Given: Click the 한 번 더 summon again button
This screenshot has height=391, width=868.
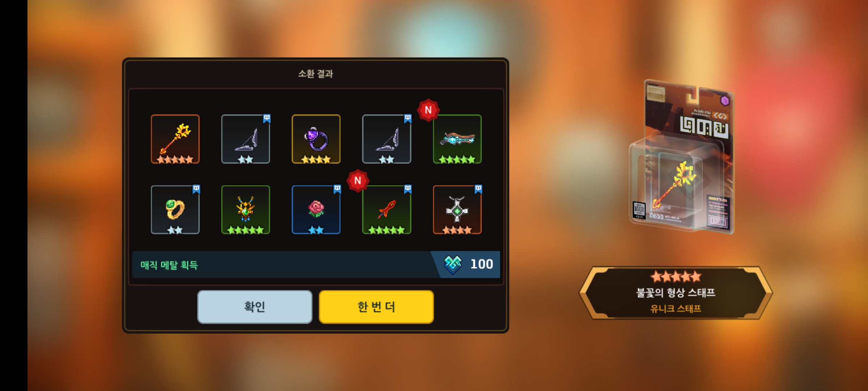Looking at the screenshot, I should pyautogui.click(x=376, y=307).
